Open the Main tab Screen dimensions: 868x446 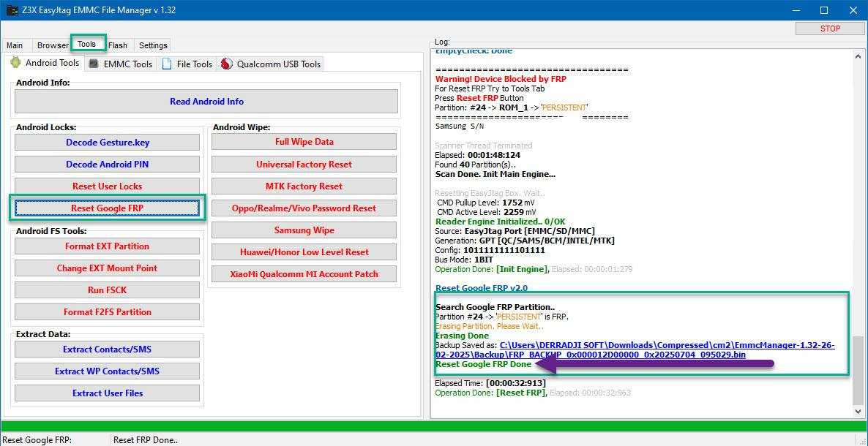pos(15,45)
